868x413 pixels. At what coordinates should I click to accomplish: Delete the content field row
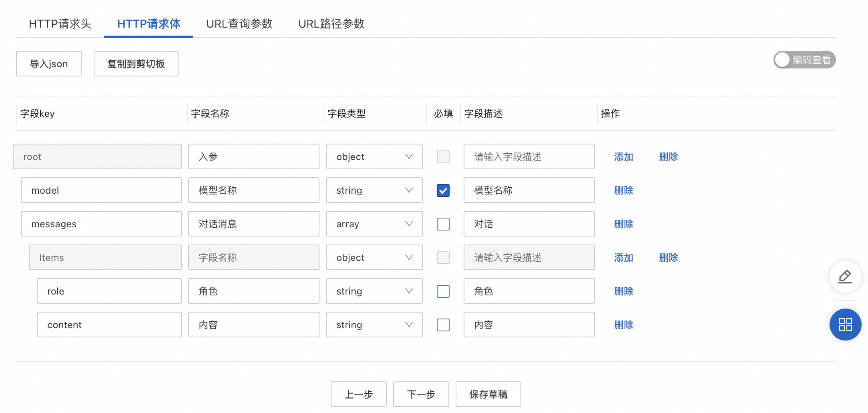[624, 325]
